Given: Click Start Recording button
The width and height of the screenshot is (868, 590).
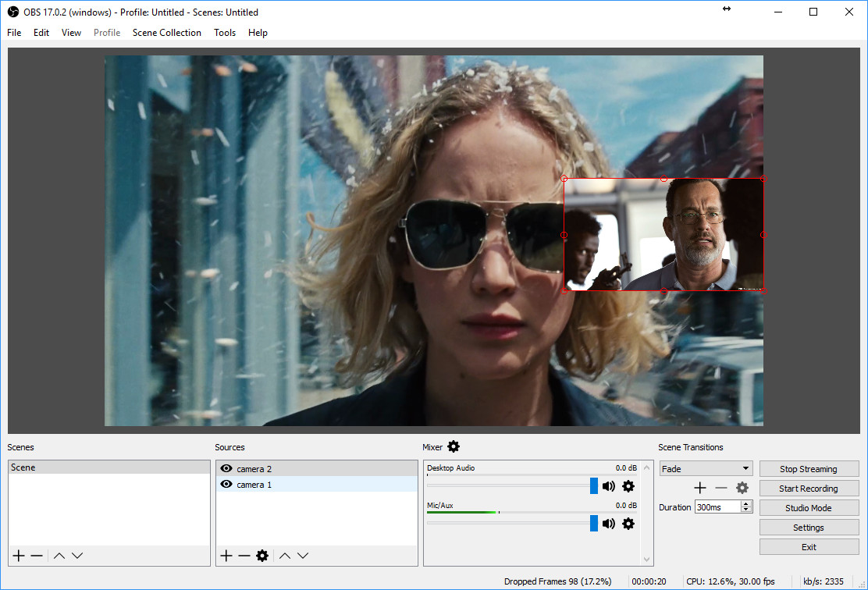Looking at the screenshot, I should (x=809, y=489).
